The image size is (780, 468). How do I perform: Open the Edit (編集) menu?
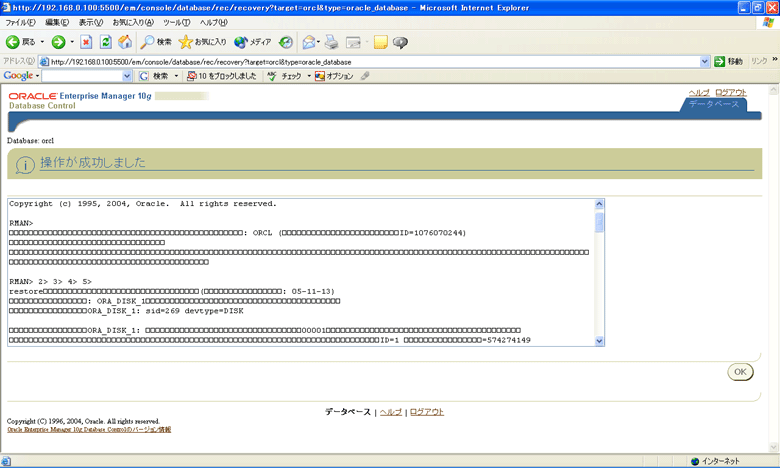pyautogui.click(x=57, y=22)
